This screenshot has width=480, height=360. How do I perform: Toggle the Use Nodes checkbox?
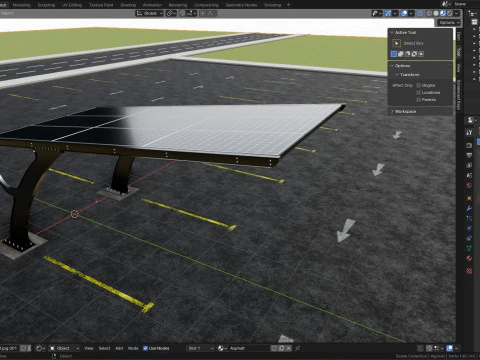tap(145, 348)
